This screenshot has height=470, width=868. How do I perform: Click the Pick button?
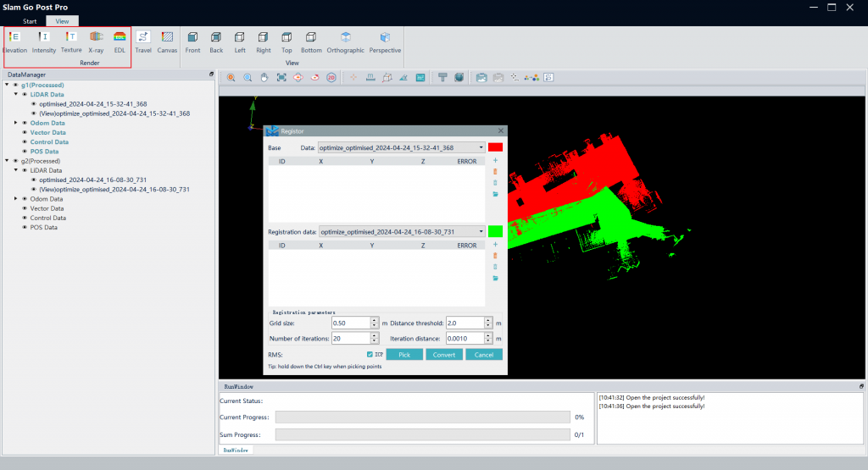click(403, 354)
